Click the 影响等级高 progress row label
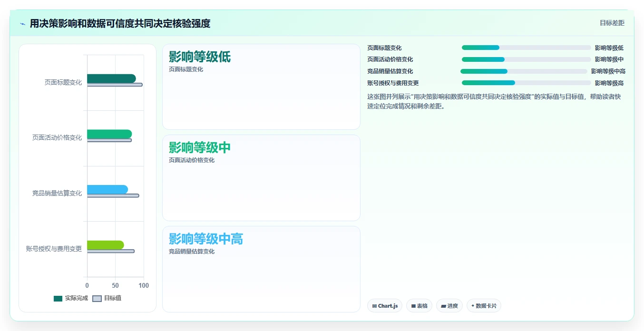 609,83
